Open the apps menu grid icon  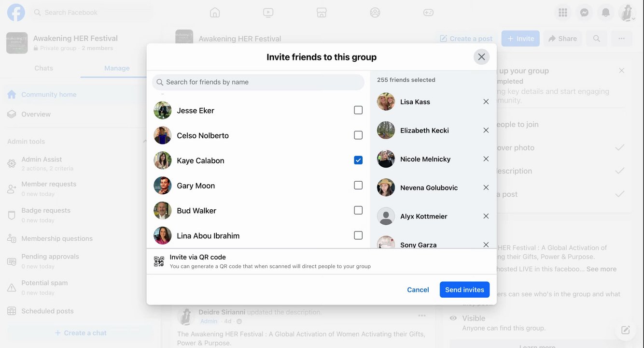pos(562,13)
